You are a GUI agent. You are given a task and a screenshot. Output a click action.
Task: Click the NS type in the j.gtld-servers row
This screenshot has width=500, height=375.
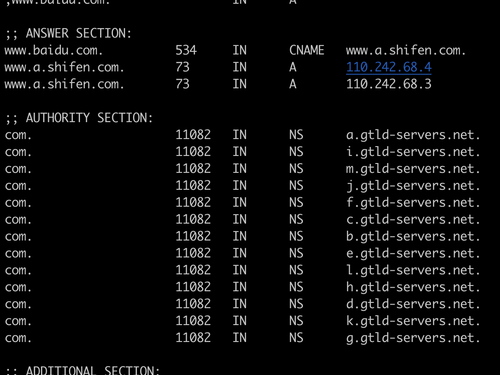[x=296, y=186]
